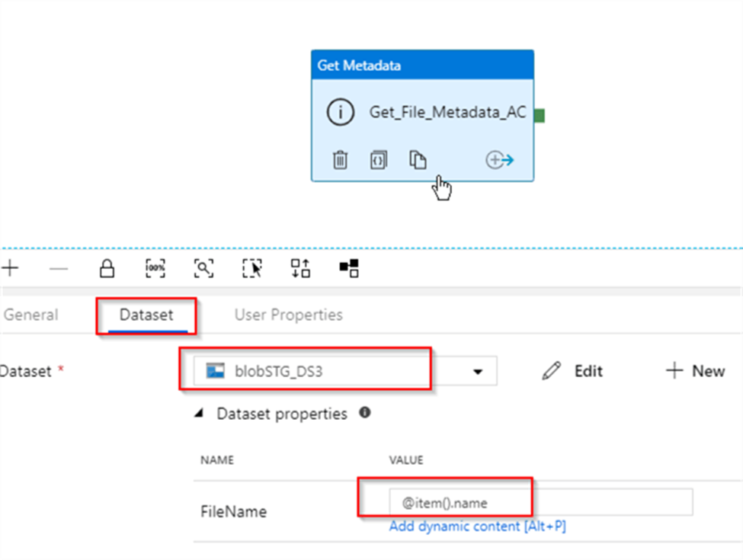
Task: Lock the pipeline canvas
Action: click(107, 268)
